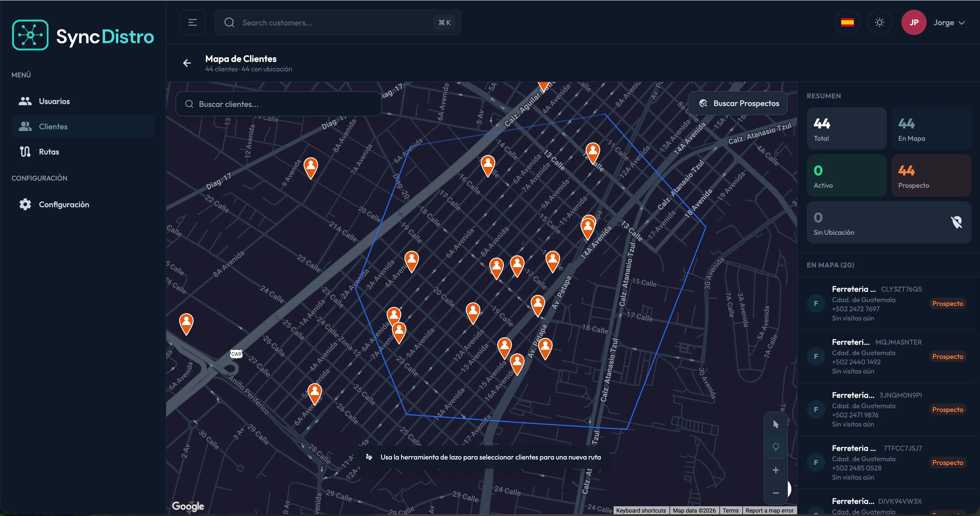Click the client pin next to CA9 highway
The width and height of the screenshot is (980, 516).
[186, 324]
